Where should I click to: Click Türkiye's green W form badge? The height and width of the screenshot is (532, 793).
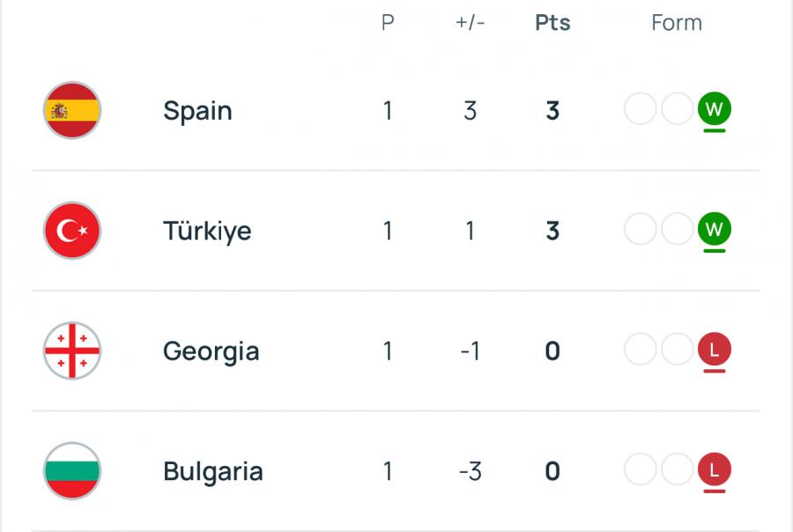tap(714, 229)
